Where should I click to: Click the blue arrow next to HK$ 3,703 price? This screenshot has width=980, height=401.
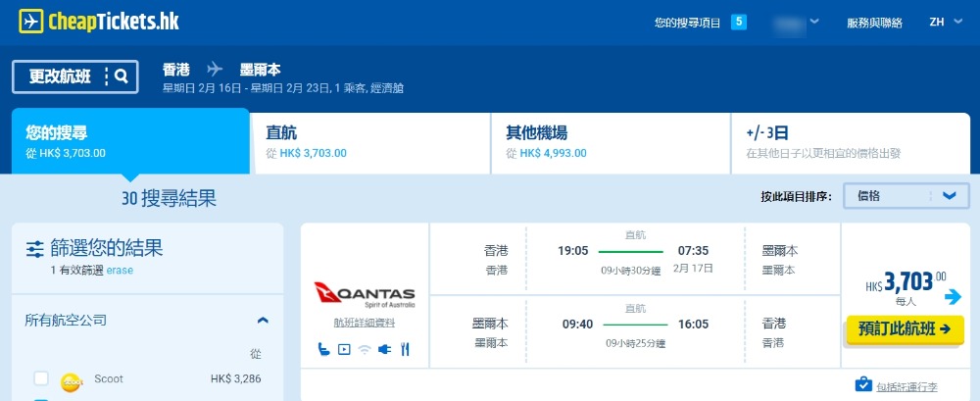(x=953, y=297)
